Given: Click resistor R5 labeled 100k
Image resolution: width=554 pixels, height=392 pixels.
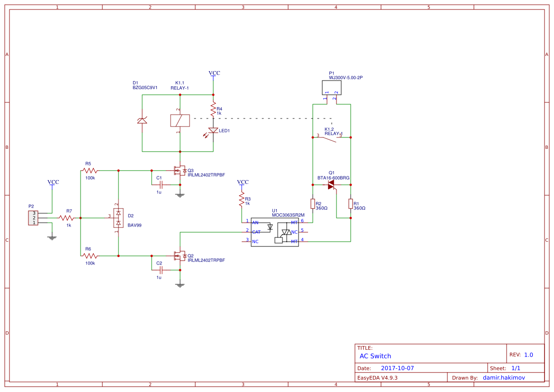Looking at the screenshot, I should click(89, 170).
